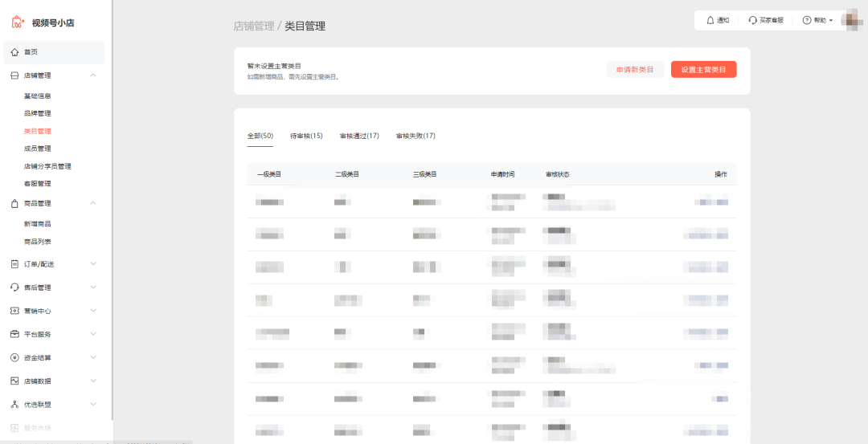Select 类目管理 in the sidebar
Viewport: 868px width, 444px height.
point(38,131)
